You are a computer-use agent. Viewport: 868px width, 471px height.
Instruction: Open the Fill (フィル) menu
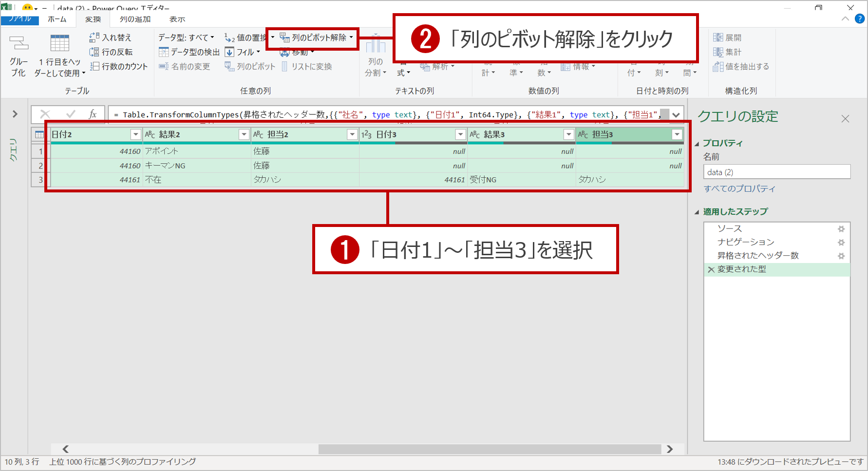coord(243,52)
